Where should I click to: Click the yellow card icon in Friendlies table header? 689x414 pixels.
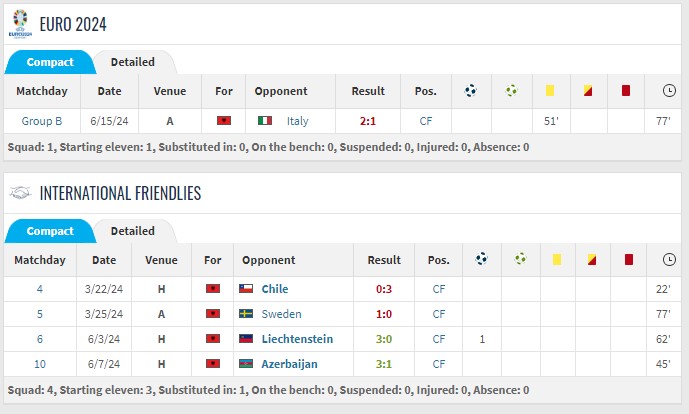pos(557,259)
